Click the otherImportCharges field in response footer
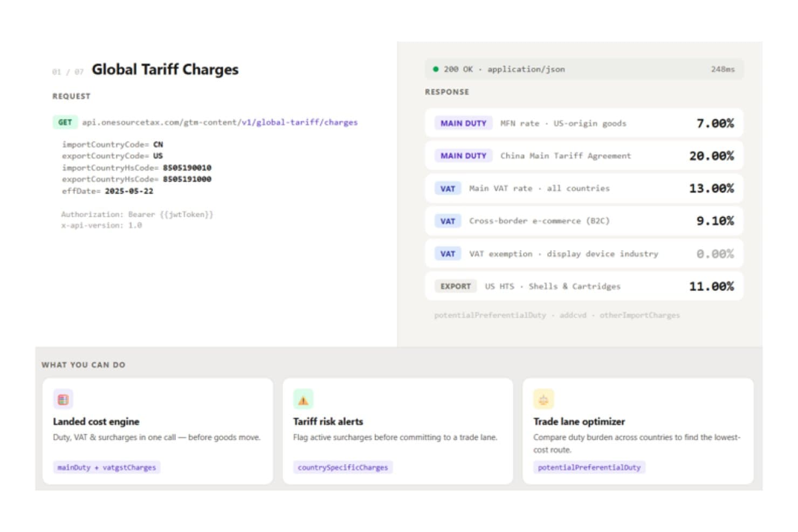Viewport: 798px width, 532px height. tap(639, 315)
